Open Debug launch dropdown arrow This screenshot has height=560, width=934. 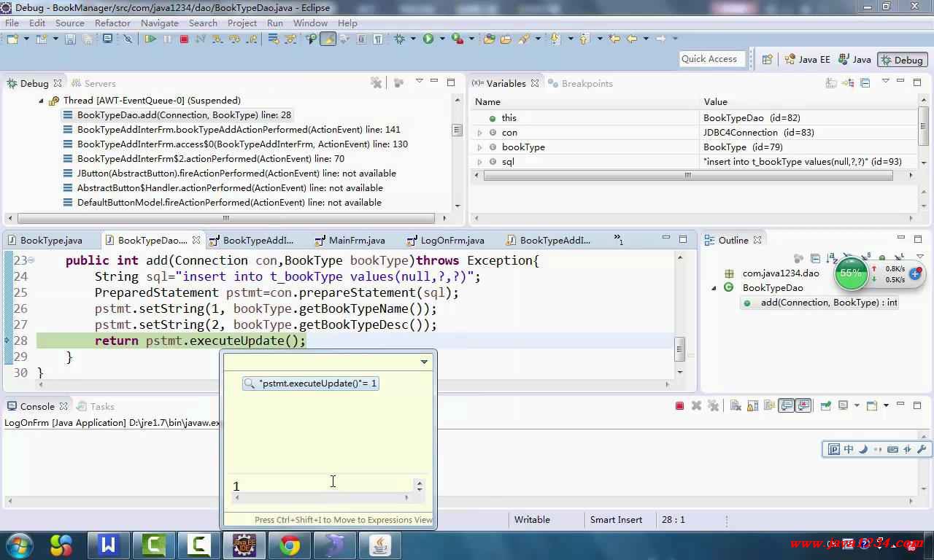pyautogui.click(x=413, y=39)
